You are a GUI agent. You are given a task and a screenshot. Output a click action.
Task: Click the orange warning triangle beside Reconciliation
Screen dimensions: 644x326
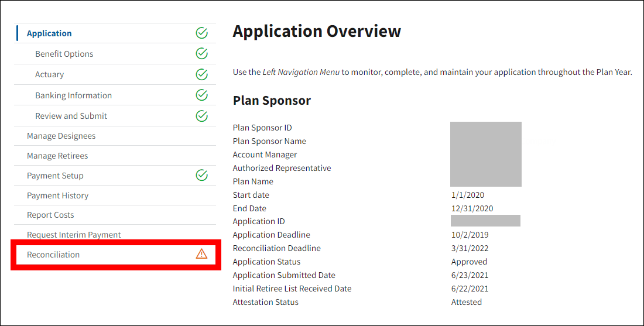(x=201, y=254)
